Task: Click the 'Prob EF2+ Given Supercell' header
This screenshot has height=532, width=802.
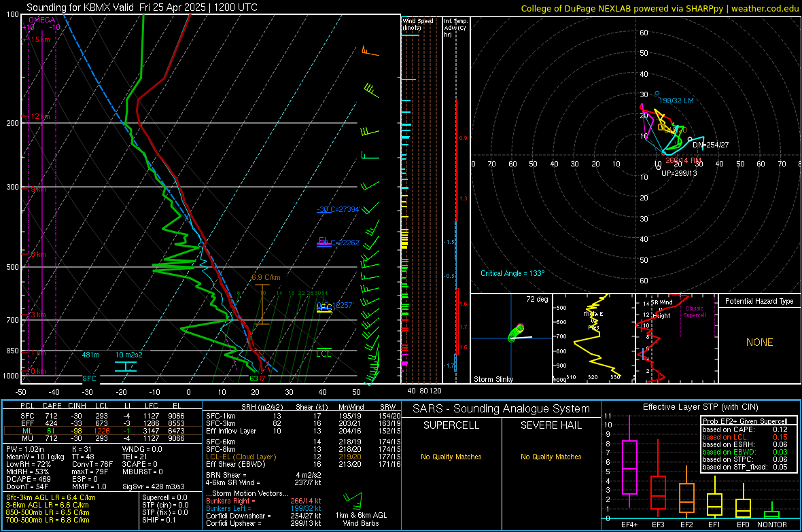Action: pyautogui.click(x=745, y=421)
